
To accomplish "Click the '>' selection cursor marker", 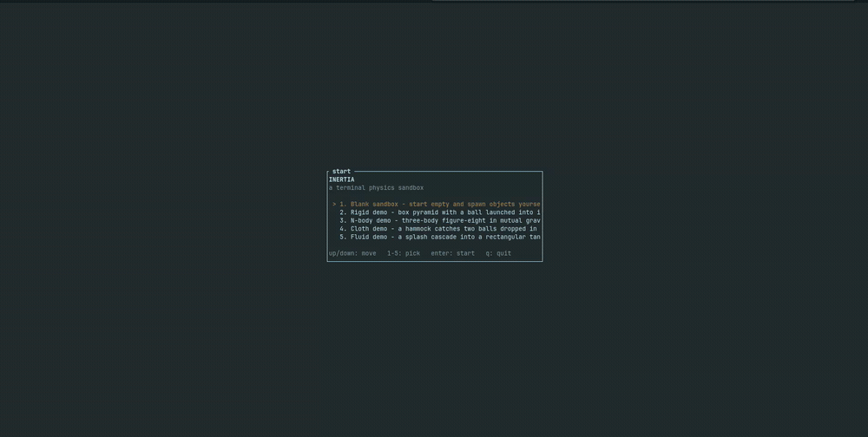I will [x=334, y=204].
